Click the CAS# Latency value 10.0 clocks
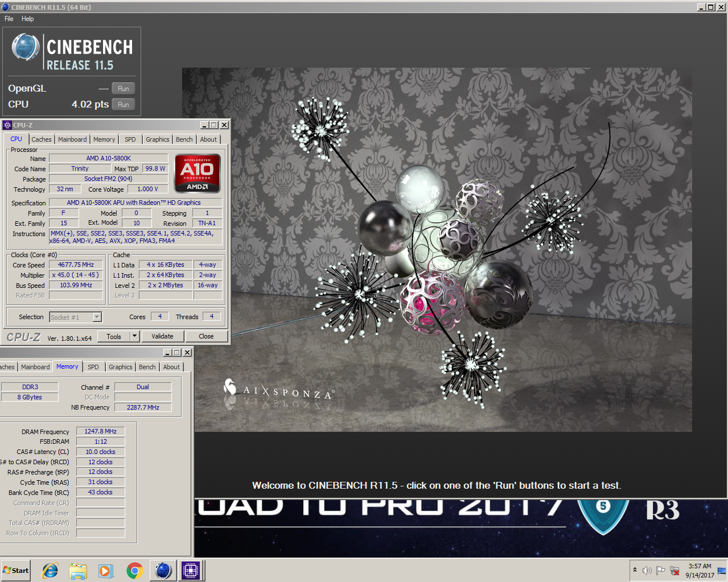This screenshot has height=582, width=728. (100, 452)
